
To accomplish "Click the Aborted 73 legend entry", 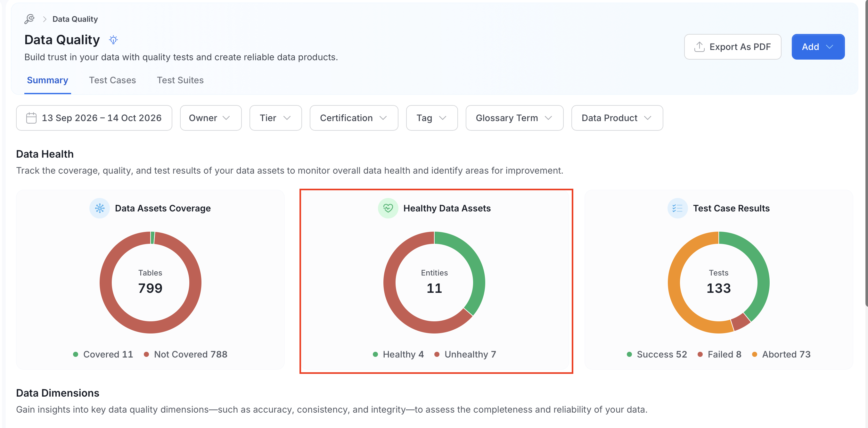I will 782,354.
